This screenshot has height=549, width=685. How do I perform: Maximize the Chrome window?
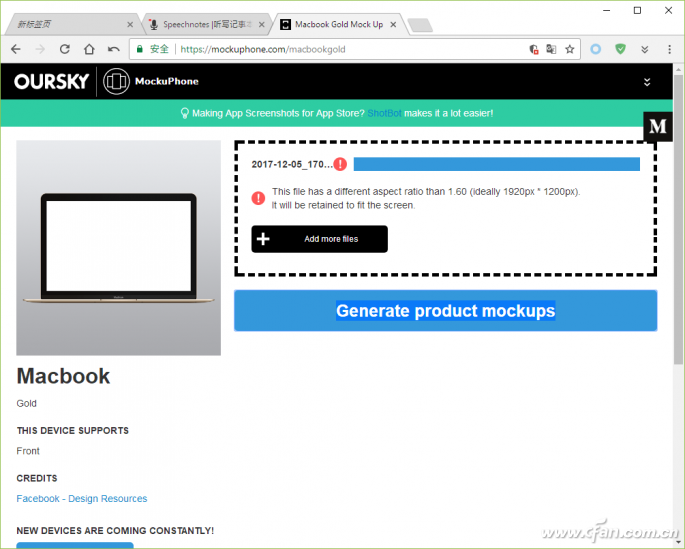[637, 10]
